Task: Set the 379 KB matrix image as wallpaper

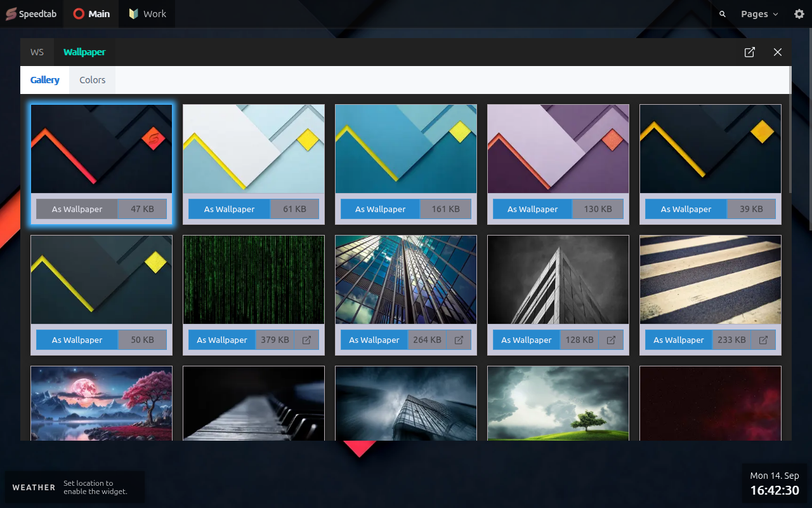Action: [x=222, y=340]
